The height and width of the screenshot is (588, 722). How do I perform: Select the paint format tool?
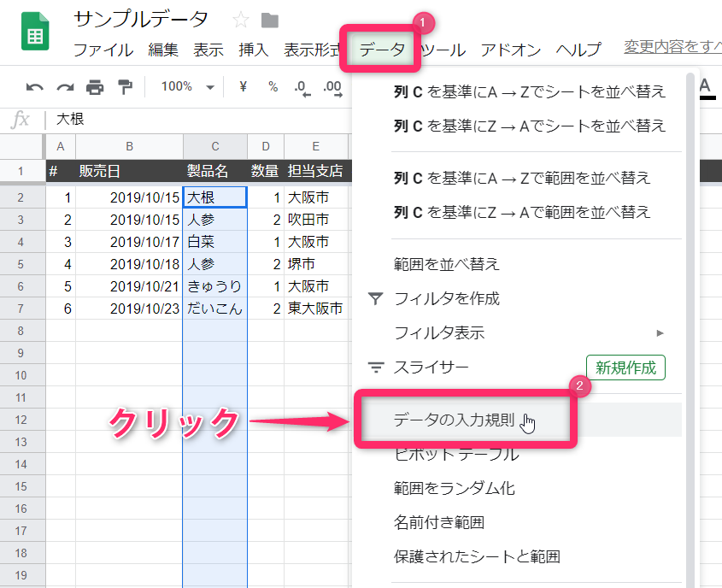pos(125,87)
